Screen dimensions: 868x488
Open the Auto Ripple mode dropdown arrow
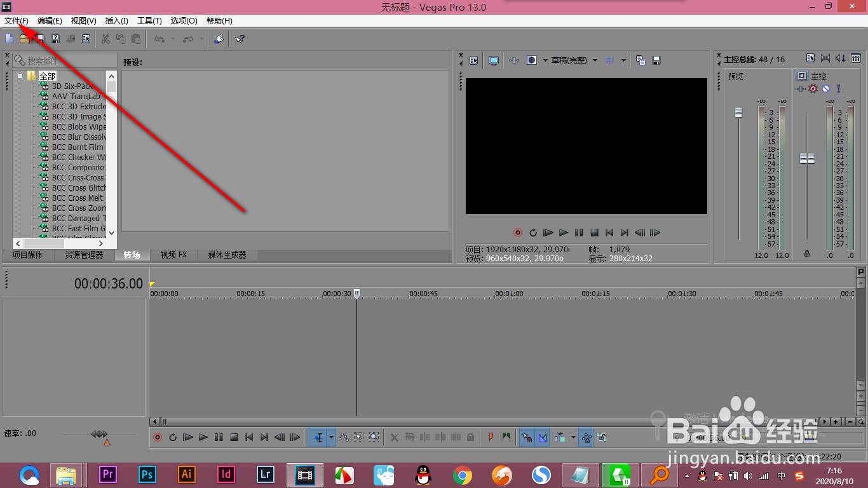pos(573,437)
